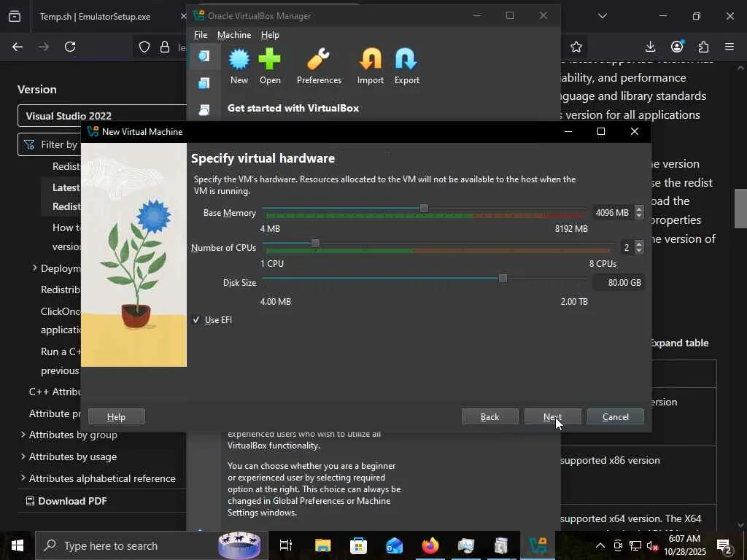Decrease Base Memory with spinner down arrow
The image size is (747, 560).
coord(639,216)
